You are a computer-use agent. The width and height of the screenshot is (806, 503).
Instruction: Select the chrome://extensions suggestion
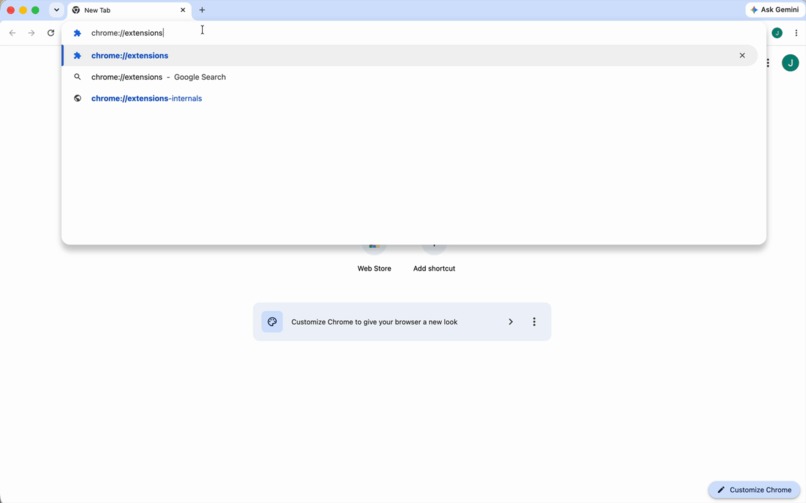click(409, 55)
